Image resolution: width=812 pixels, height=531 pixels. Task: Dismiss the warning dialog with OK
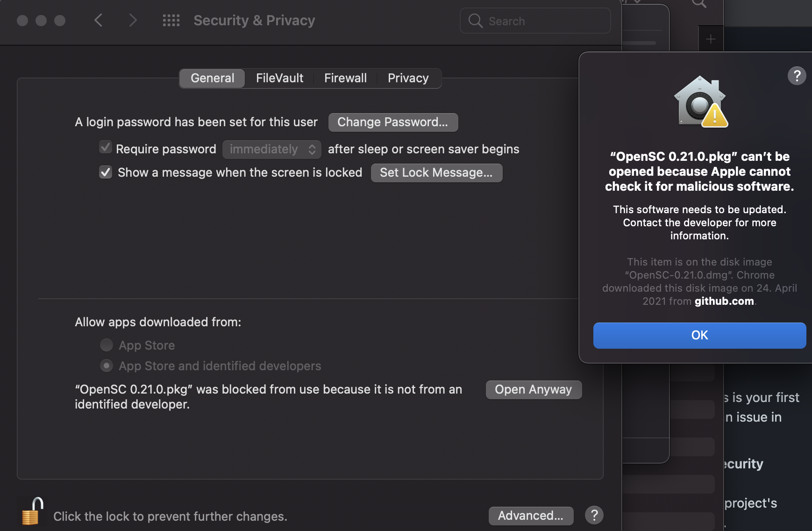[x=699, y=335]
